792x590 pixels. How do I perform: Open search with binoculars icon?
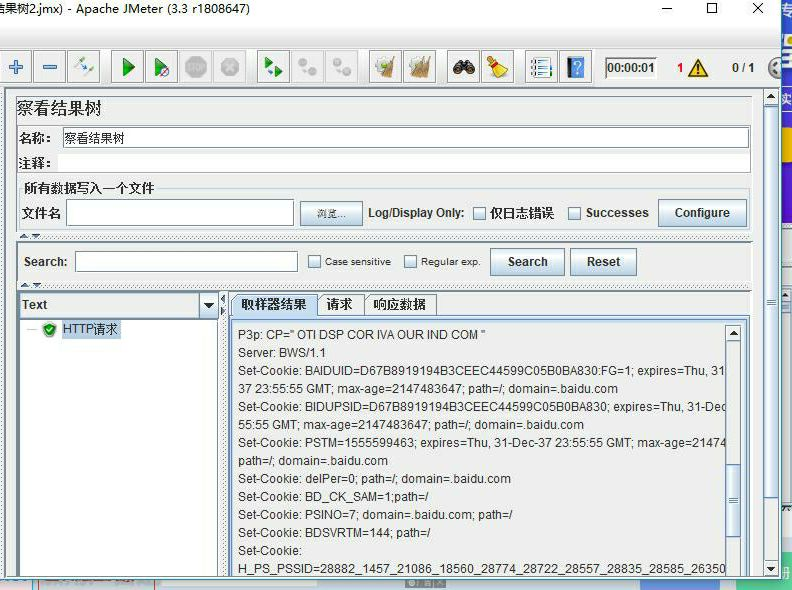click(463, 67)
